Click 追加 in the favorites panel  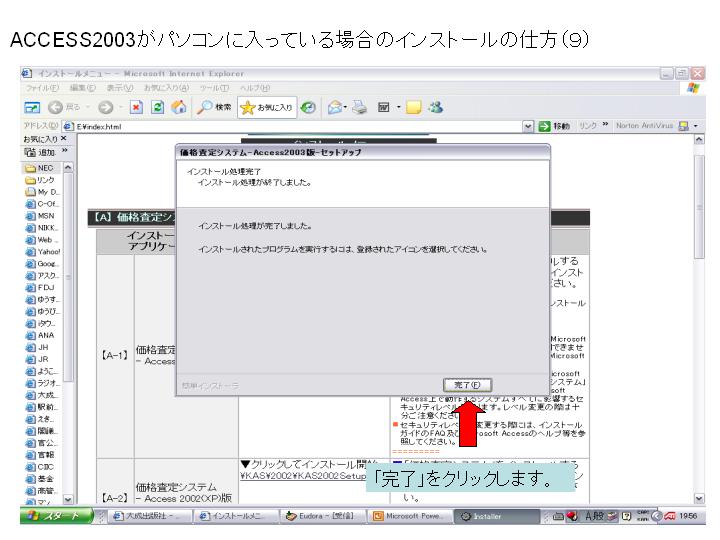(40, 152)
